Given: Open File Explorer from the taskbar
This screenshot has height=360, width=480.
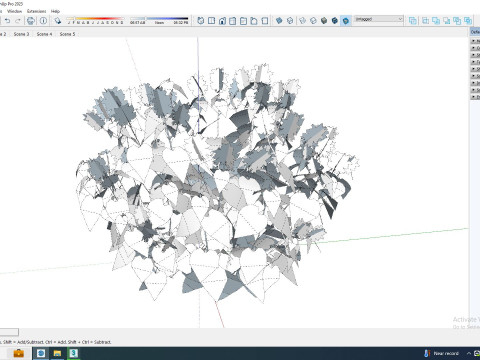Looking at the screenshot, I should click(57, 353).
